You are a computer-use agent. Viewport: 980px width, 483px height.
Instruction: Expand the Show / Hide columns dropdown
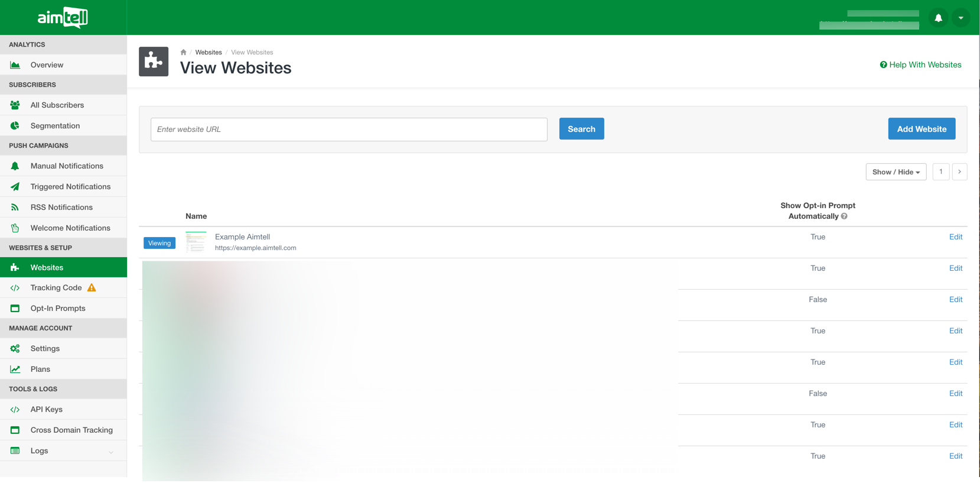click(x=896, y=172)
